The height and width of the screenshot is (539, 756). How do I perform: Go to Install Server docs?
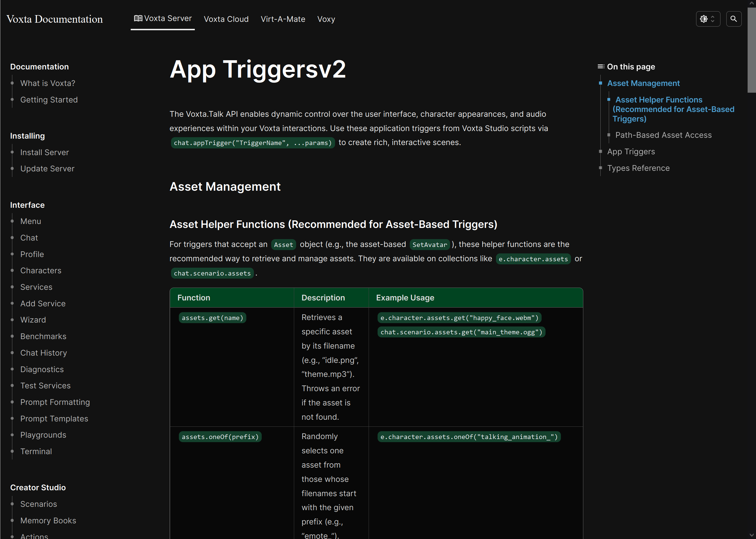coord(45,152)
